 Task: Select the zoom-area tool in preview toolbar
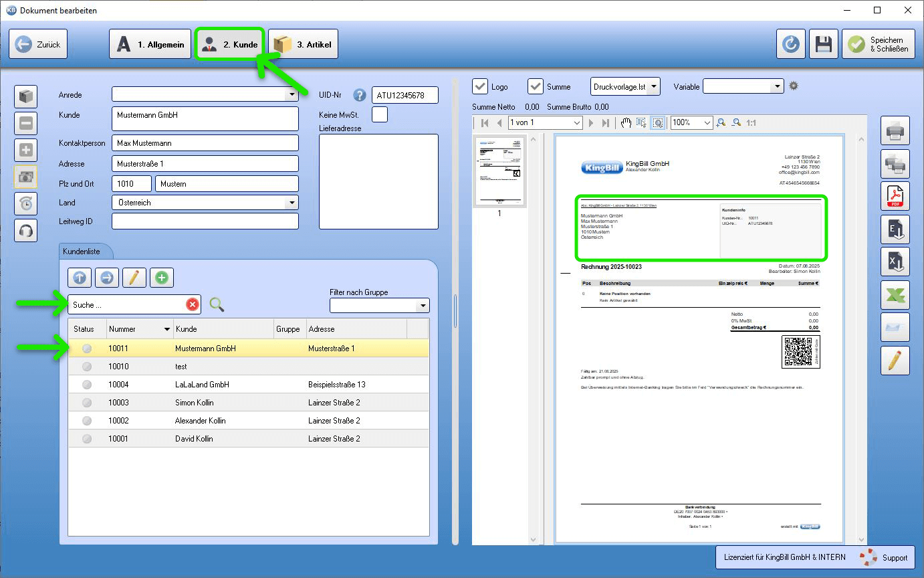[658, 123]
